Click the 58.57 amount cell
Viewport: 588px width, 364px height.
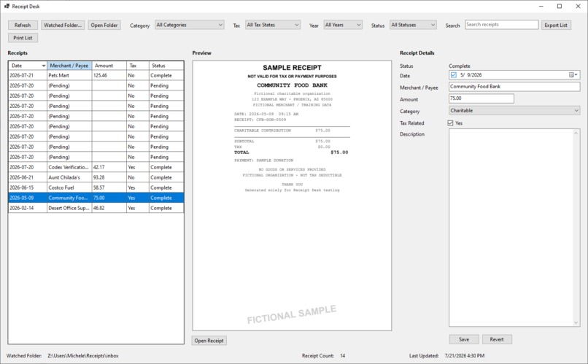[x=109, y=187]
